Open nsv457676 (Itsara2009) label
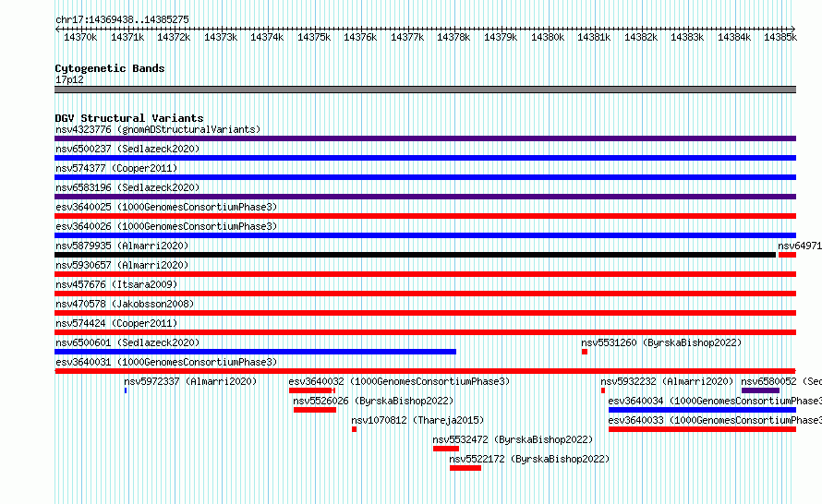The height and width of the screenshot is (504, 822). coord(116,284)
